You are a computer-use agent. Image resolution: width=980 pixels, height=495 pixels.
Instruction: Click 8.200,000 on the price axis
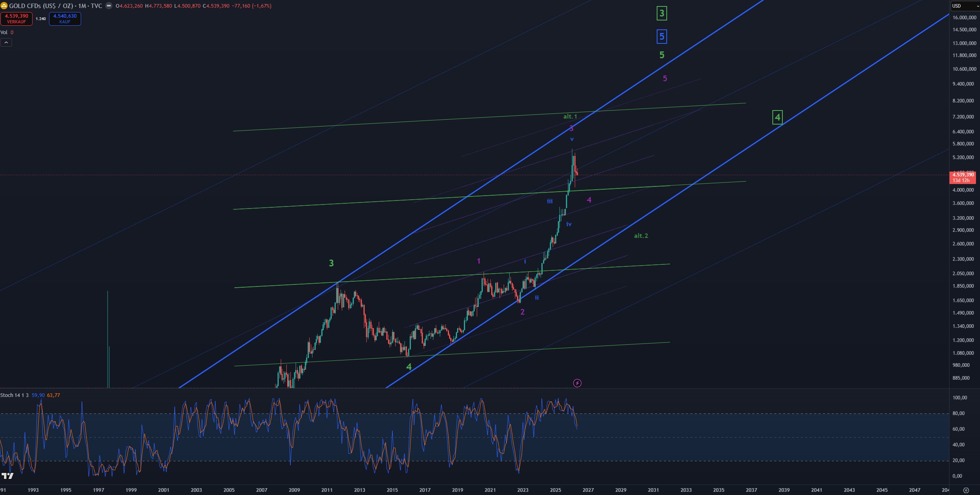pos(963,101)
